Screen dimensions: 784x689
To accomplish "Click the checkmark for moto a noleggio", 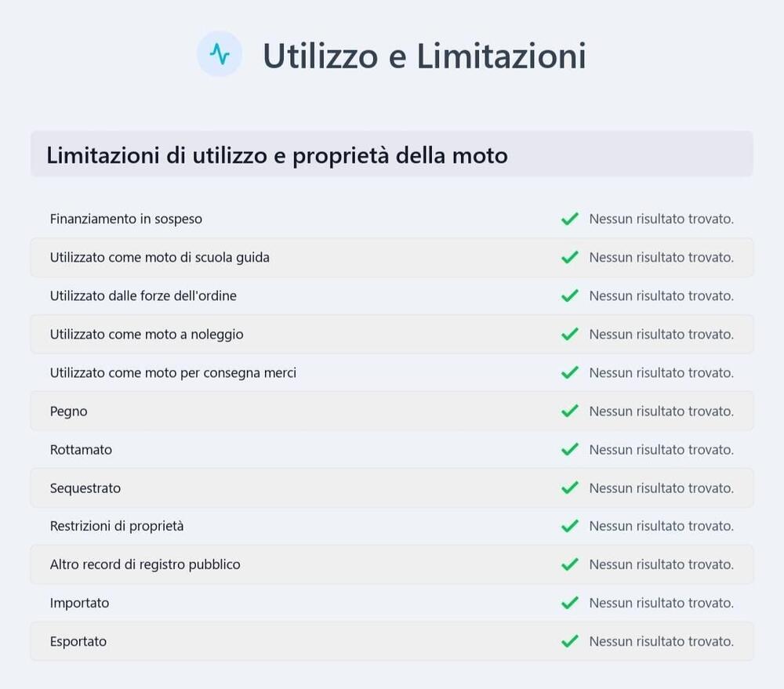I will click(x=570, y=334).
